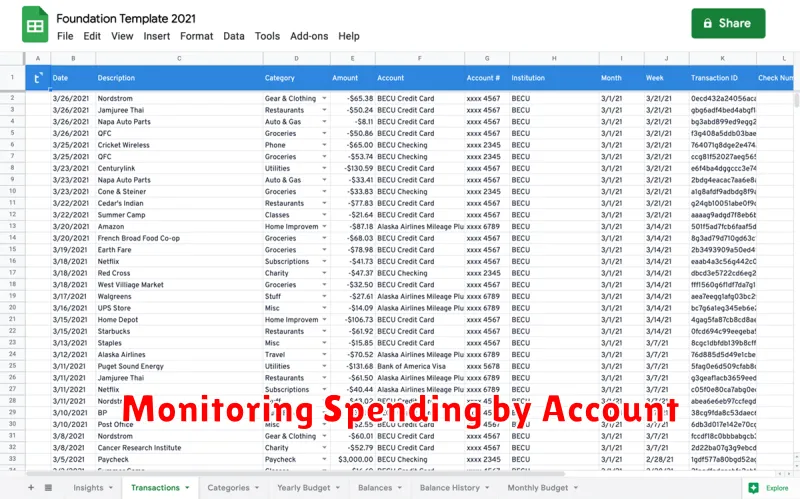The image size is (800, 499).
Task: Select the Cancer Research Institute cell
Action: [x=179, y=447]
